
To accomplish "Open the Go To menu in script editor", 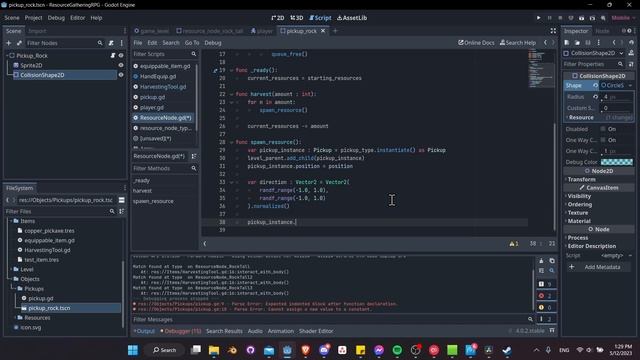I will (x=192, y=43).
